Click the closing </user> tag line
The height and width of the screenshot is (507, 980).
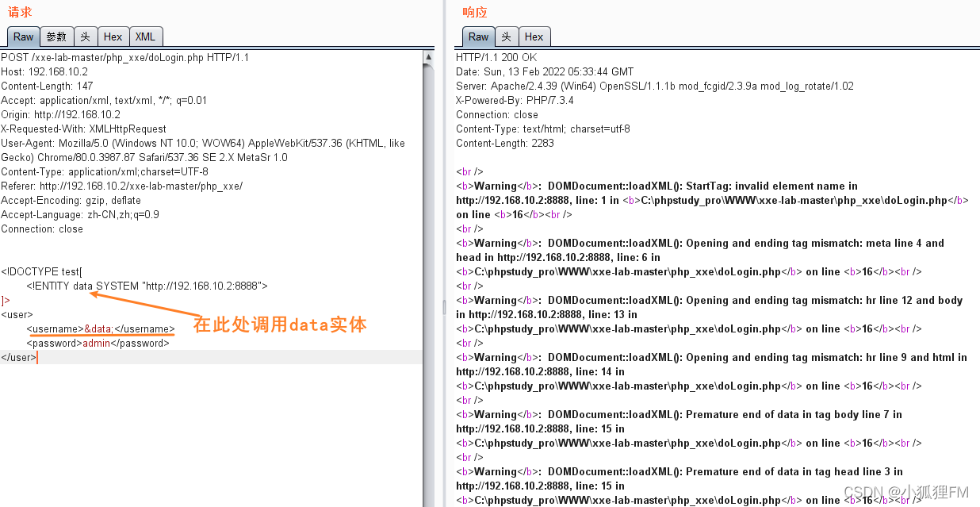coord(18,358)
